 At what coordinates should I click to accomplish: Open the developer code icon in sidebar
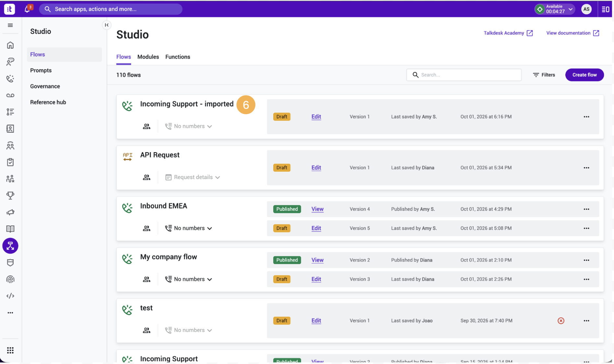click(x=10, y=296)
